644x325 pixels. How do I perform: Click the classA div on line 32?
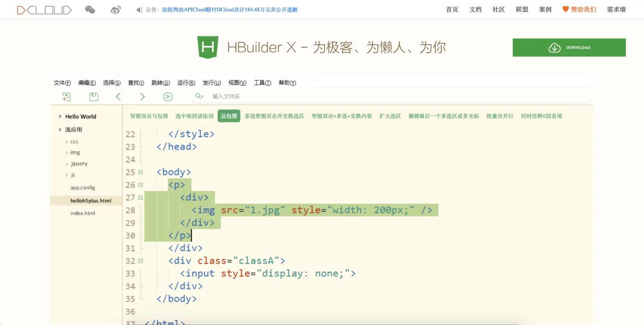(227, 261)
